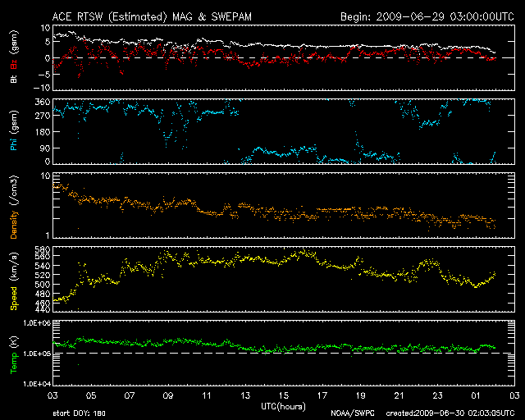Click the "21" hour label on the time axis
Screen dimensions: 525x420
pos(399,396)
